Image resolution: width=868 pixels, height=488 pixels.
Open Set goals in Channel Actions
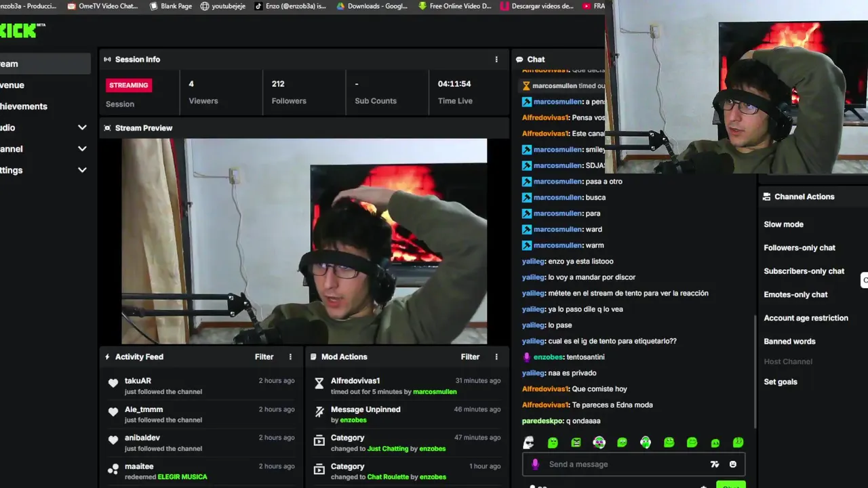[781, 382]
